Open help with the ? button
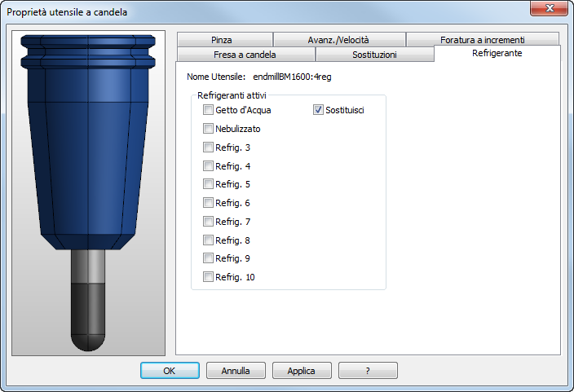This screenshot has height=392, width=574. (x=368, y=371)
